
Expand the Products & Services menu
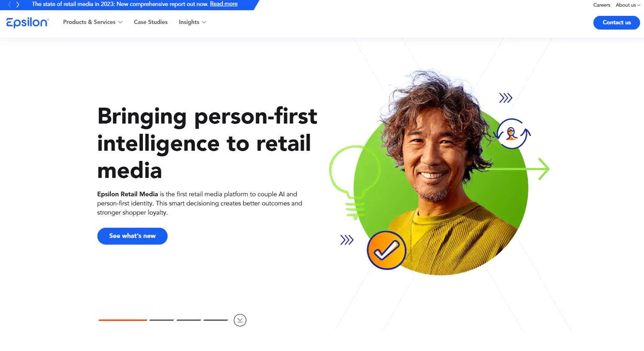[93, 22]
